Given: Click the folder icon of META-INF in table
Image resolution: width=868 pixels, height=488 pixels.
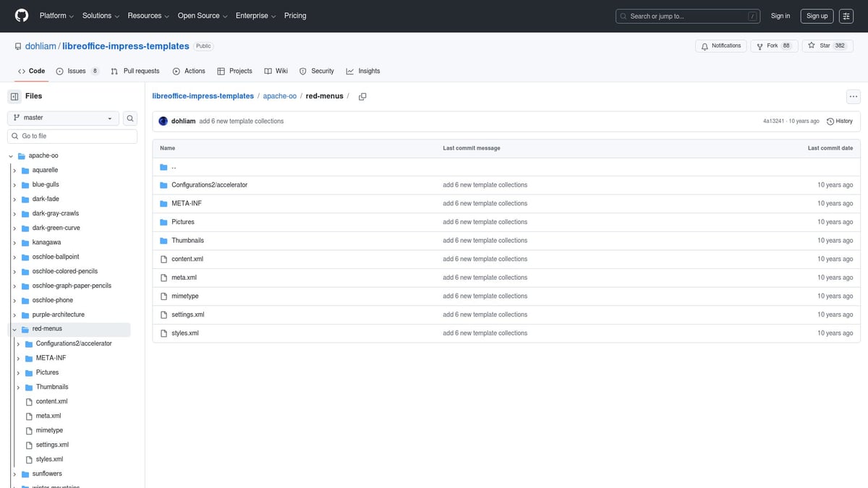Looking at the screenshot, I should 163,203.
